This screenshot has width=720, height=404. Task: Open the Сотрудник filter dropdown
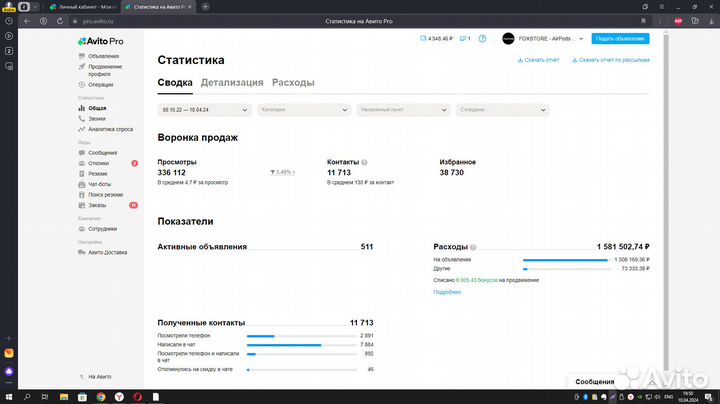[502, 110]
